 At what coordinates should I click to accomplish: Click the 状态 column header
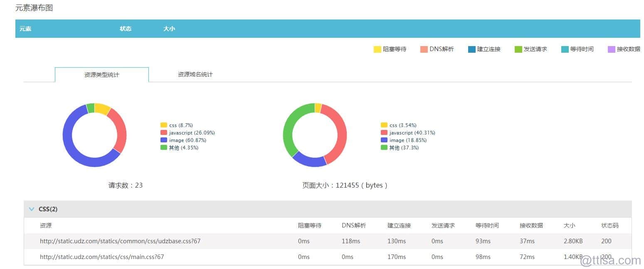tap(126, 29)
